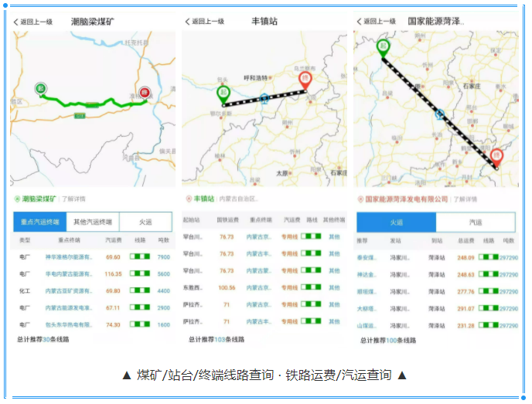This screenshot has height=404, width=532.
Task: Click red end marker on 潮脑梁煤矿 map
Action: click(145, 92)
